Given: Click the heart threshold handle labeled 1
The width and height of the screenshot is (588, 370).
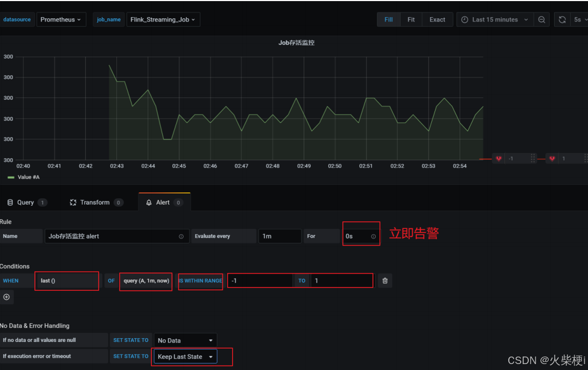Looking at the screenshot, I should (552, 159).
